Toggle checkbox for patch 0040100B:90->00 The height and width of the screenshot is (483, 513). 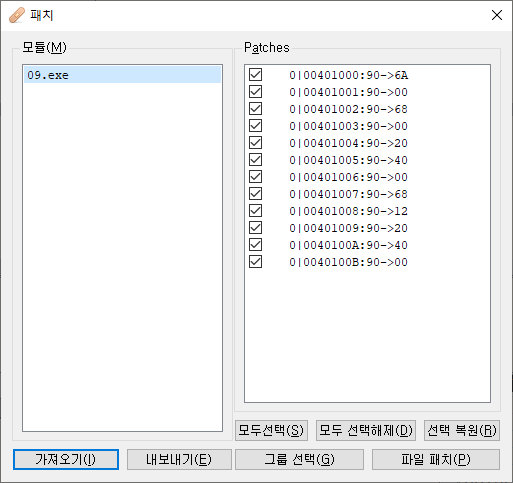click(255, 262)
